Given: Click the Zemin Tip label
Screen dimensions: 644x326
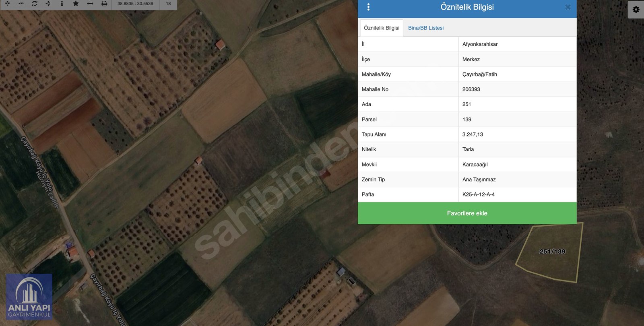Looking at the screenshot, I should [373, 180].
